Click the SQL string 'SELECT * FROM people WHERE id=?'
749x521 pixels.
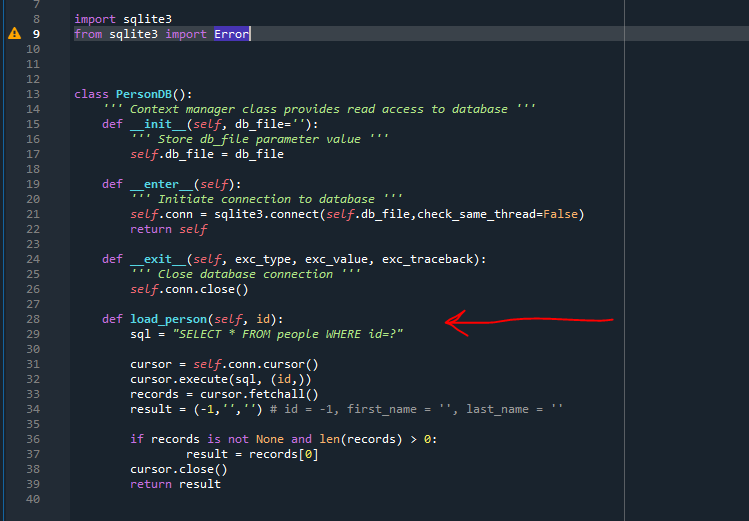click(288, 334)
